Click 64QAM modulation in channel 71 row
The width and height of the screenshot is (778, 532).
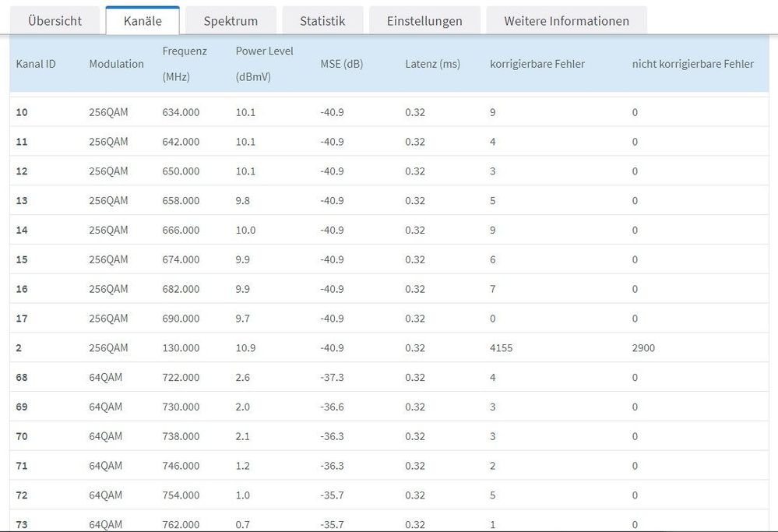pos(106,466)
